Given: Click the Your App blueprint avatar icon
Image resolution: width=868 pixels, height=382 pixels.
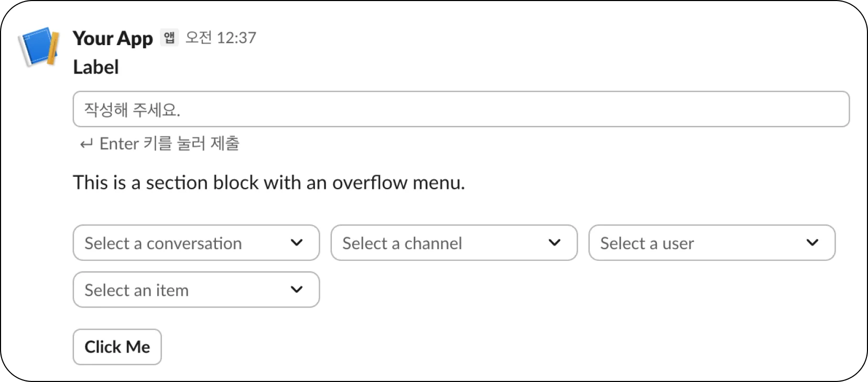Looking at the screenshot, I should (38, 47).
